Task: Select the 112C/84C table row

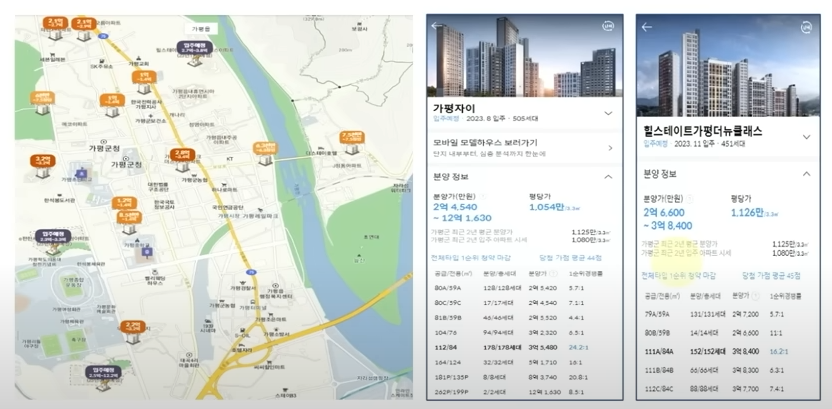Action: click(728, 389)
